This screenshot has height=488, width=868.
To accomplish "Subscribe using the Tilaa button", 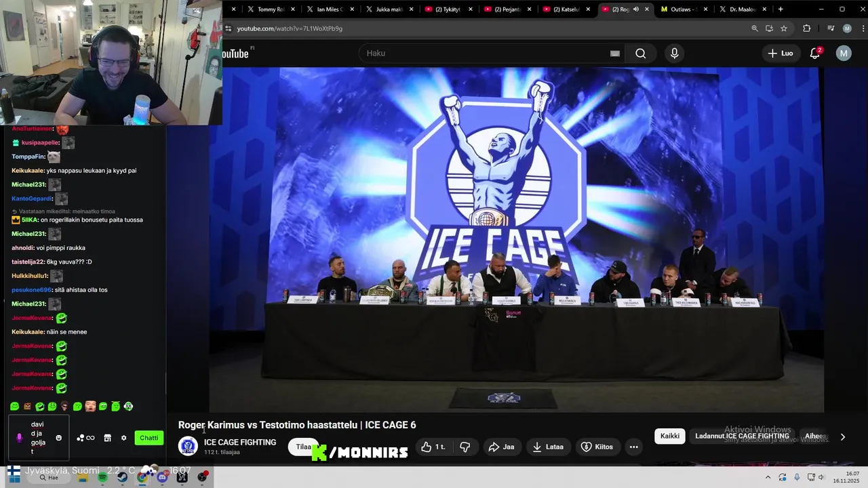I will [303, 447].
